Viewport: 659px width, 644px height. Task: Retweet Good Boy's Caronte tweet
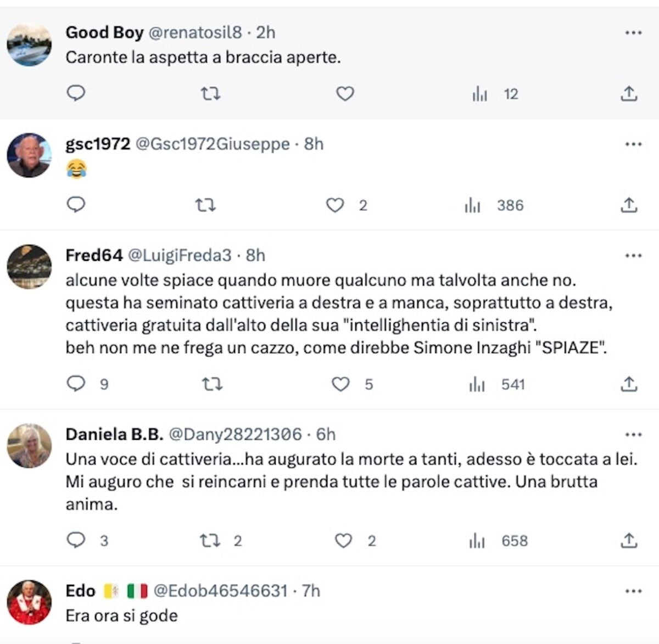(210, 94)
